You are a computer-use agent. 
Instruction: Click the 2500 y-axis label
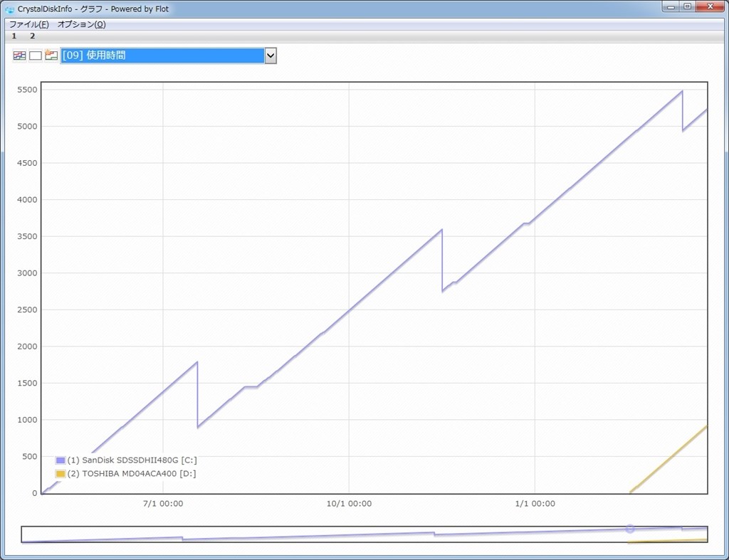(27, 310)
